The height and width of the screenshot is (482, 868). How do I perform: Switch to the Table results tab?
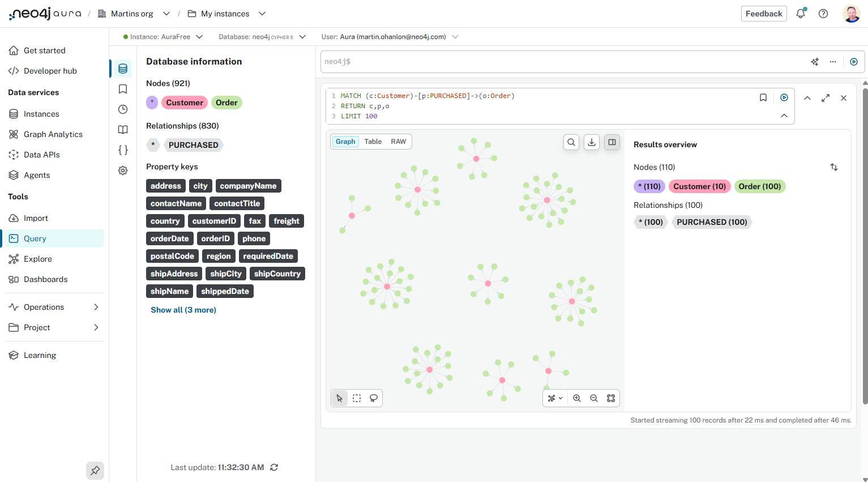tap(373, 141)
